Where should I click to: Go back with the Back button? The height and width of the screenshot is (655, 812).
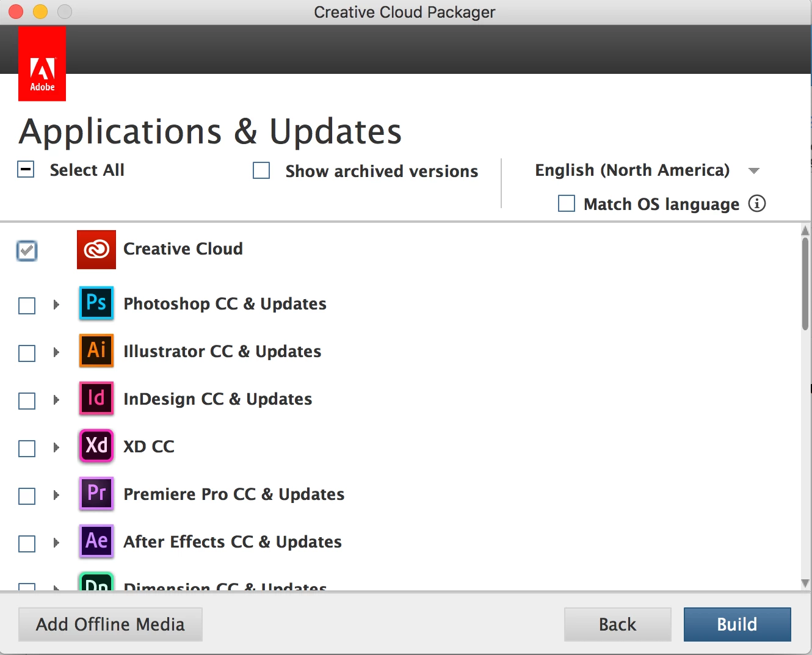tap(617, 624)
